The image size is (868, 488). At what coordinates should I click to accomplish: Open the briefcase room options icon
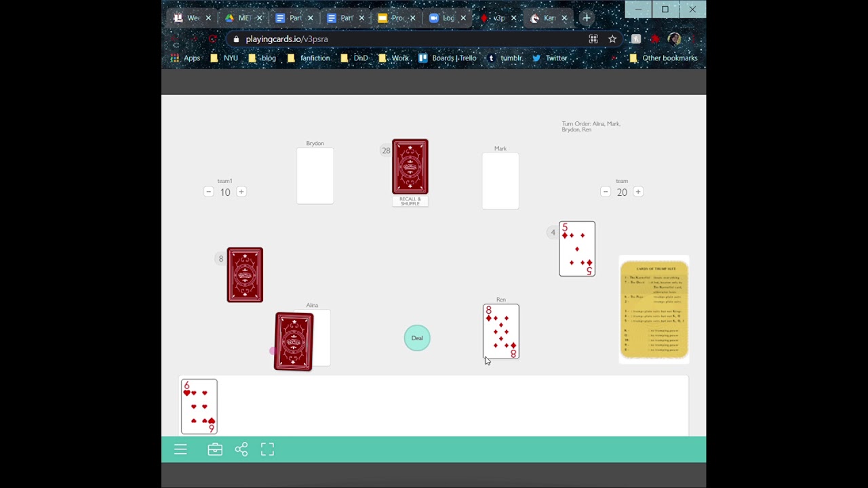(215, 449)
